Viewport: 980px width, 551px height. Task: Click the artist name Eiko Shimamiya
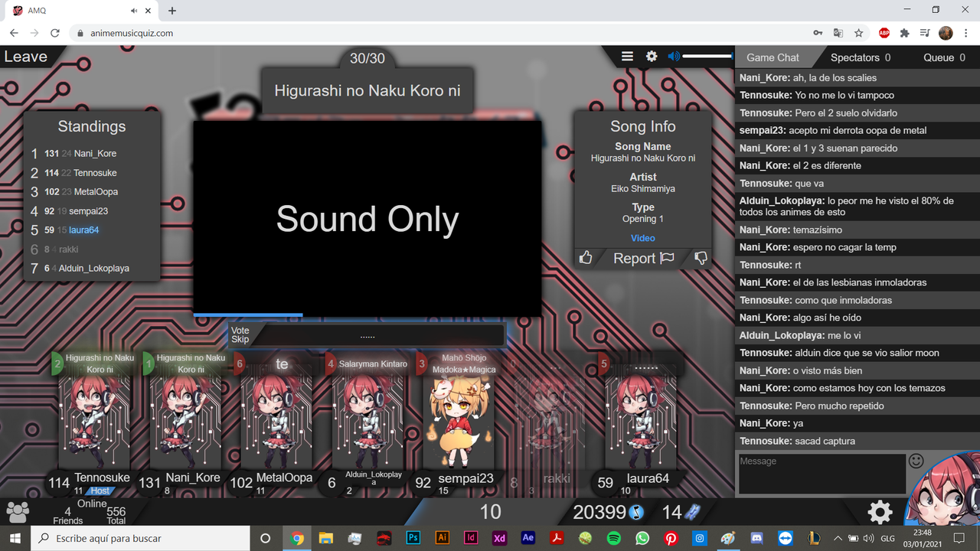(643, 188)
